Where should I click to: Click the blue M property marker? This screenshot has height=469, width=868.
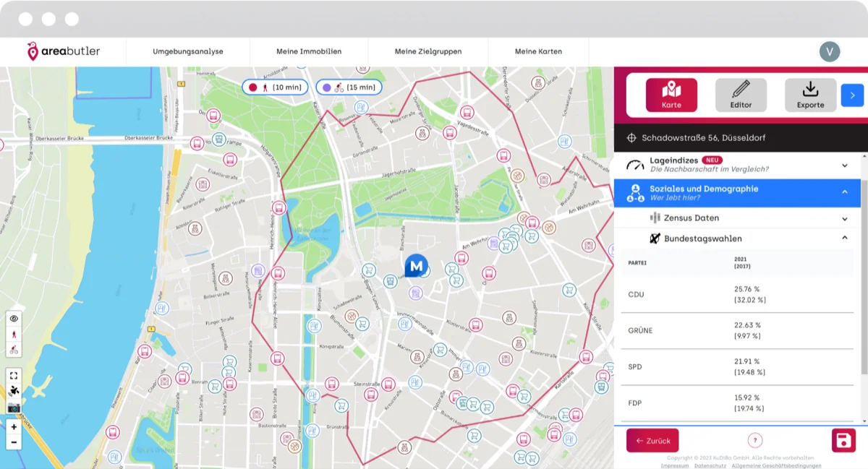(416, 266)
